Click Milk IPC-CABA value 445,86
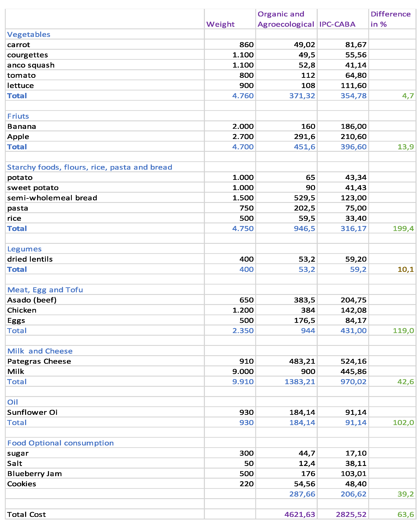Viewport: 420px width, 524px height. (x=353, y=371)
